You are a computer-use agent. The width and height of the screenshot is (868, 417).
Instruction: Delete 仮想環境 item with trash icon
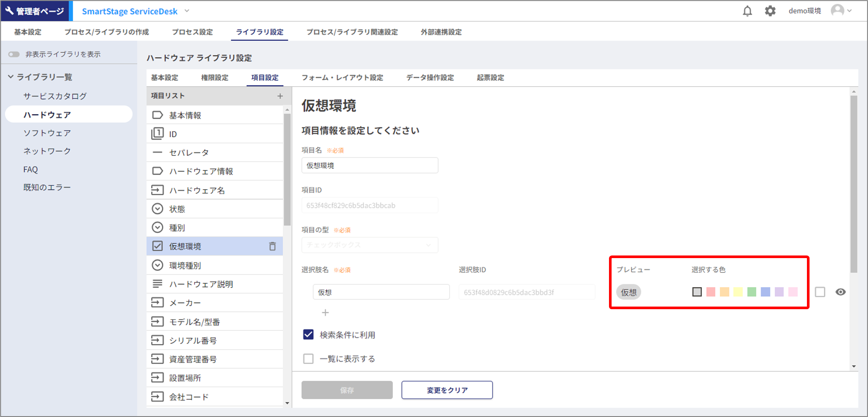click(x=272, y=246)
